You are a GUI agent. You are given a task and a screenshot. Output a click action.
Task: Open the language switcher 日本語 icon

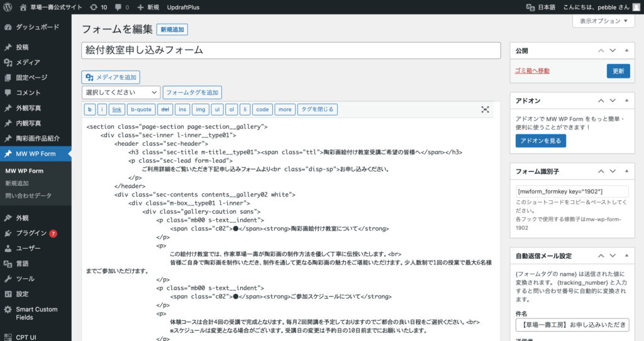pos(530,7)
